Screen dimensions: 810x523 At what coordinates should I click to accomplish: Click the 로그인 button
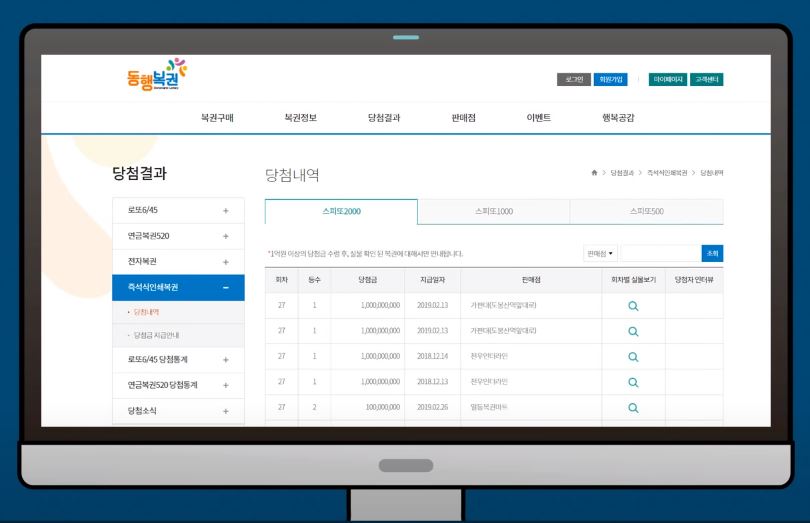573,79
